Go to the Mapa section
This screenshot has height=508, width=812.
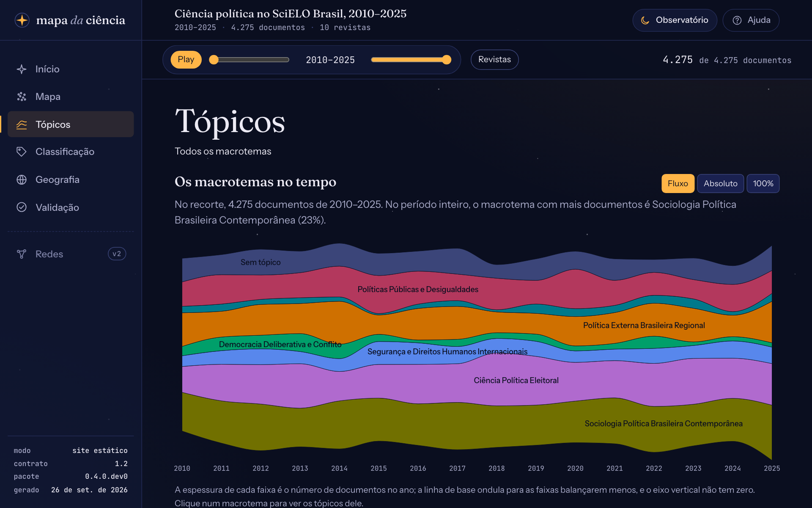point(71,97)
